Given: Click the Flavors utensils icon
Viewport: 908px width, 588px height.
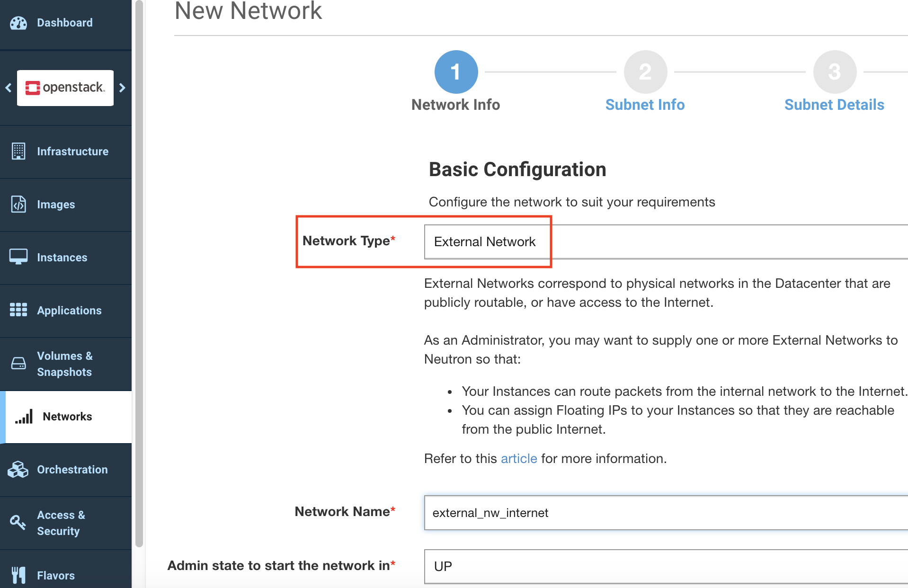Looking at the screenshot, I should pyautogui.click(x=18, y=575).
